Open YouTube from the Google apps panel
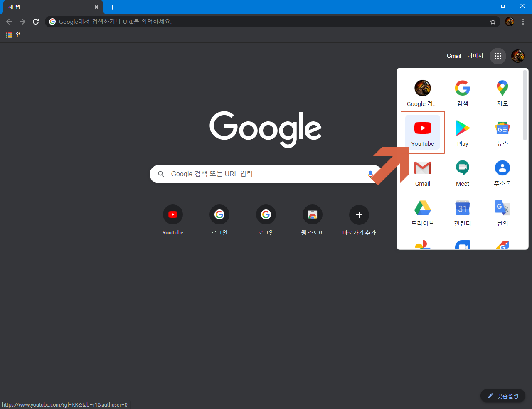532x409 pixels. [423, 132]
